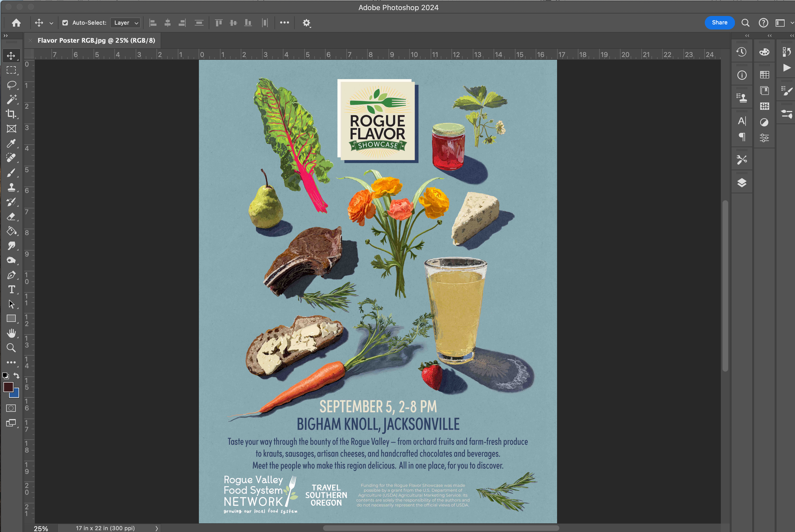Image resolution: width=795 pixels, height=532 pixels.
Task: Open the History panel icon
Action: [742, 52]
